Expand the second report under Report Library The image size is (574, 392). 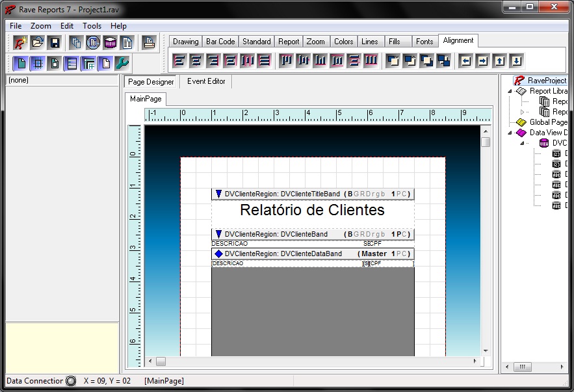(x=521, y=112)
